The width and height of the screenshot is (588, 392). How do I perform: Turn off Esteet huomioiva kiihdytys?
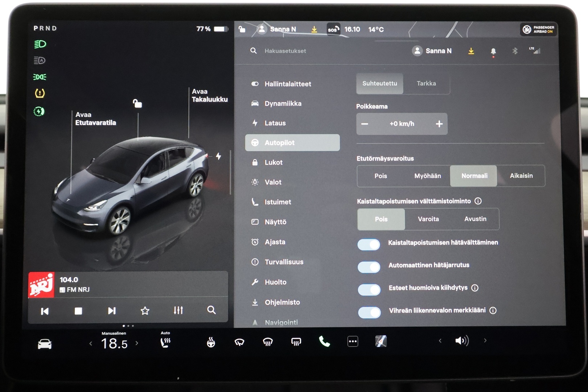click(x=369, y=290)
